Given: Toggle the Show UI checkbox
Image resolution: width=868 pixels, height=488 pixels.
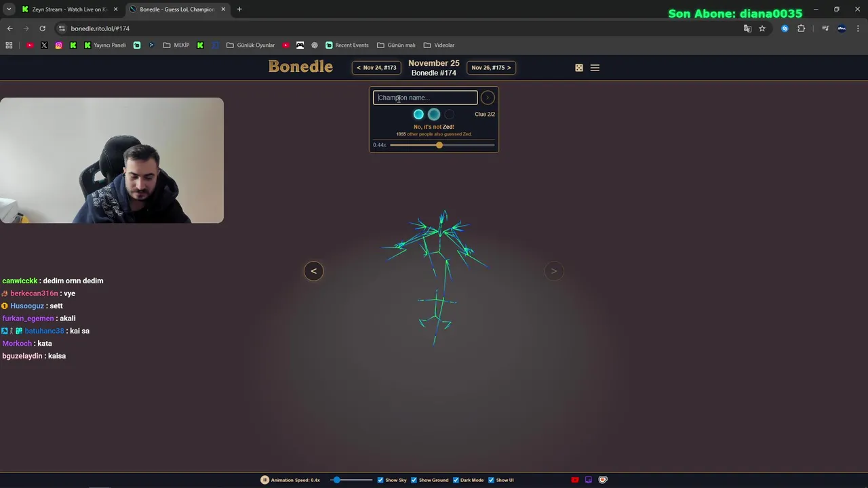Looking at the screenshot, I should pos(491,480).
